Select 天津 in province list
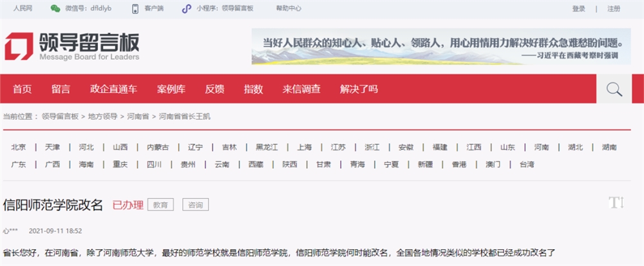This screenshot has width=644, height=266. [52, 147]
